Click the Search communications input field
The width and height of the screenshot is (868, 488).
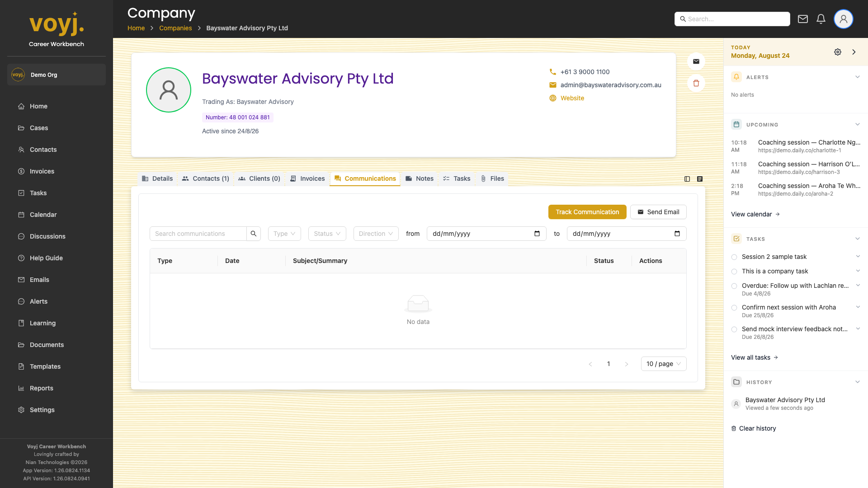198,234
